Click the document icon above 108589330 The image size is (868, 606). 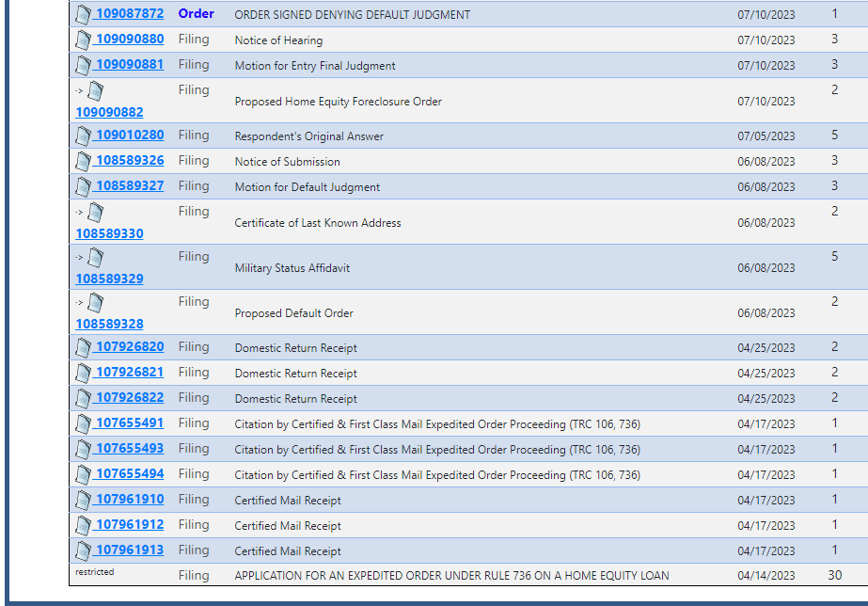pos(95,212)
